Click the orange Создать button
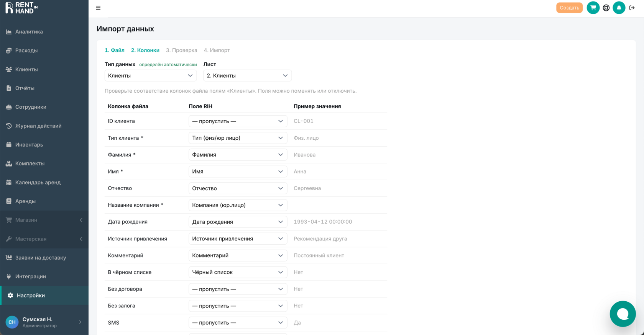The width and height of the screenshot is (644, 335). pyautogui.click(x=569, y=8)
